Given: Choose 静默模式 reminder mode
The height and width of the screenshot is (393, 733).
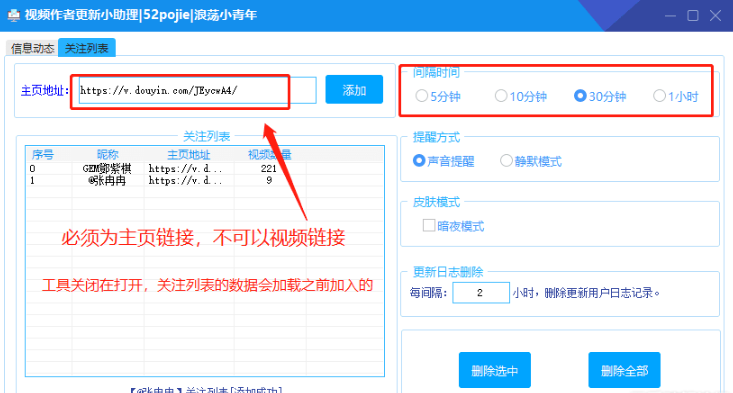Looking at the screenshot, I should pyautogui.click(x=531, y=161).
